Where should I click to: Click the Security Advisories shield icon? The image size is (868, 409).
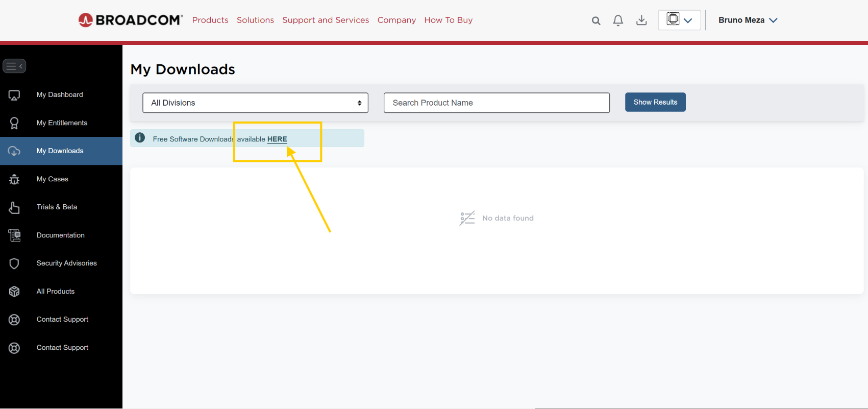[14, 263]
